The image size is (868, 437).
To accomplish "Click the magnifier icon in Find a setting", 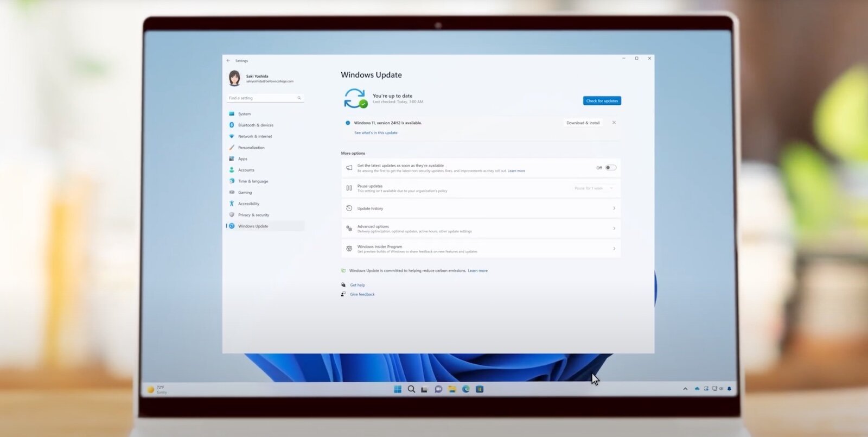I will [299, 98].
